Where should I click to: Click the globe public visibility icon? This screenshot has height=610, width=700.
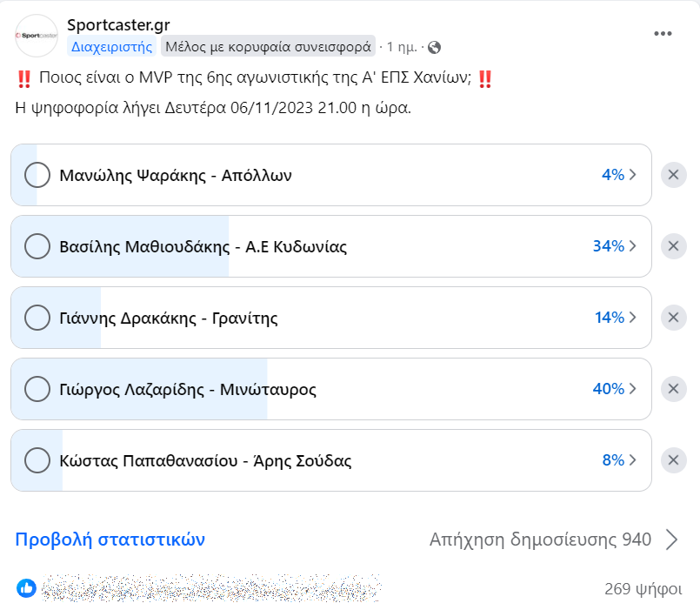pyautogui.click(x=435, y=47)
